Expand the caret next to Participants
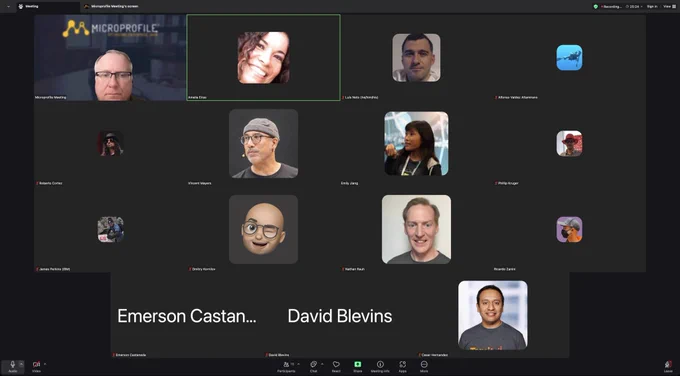This screenshot has width=680, height=376. point(298,364)
